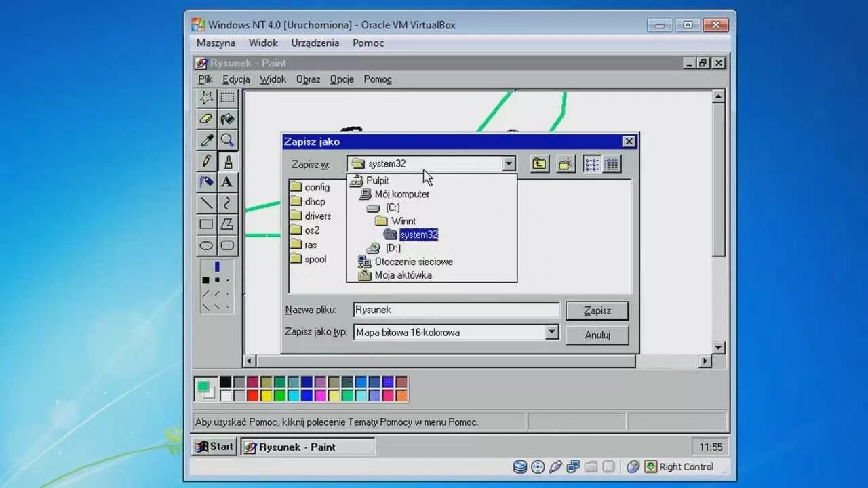868x488 pixels.
Task: Select the spool folder
Action: 309,259
